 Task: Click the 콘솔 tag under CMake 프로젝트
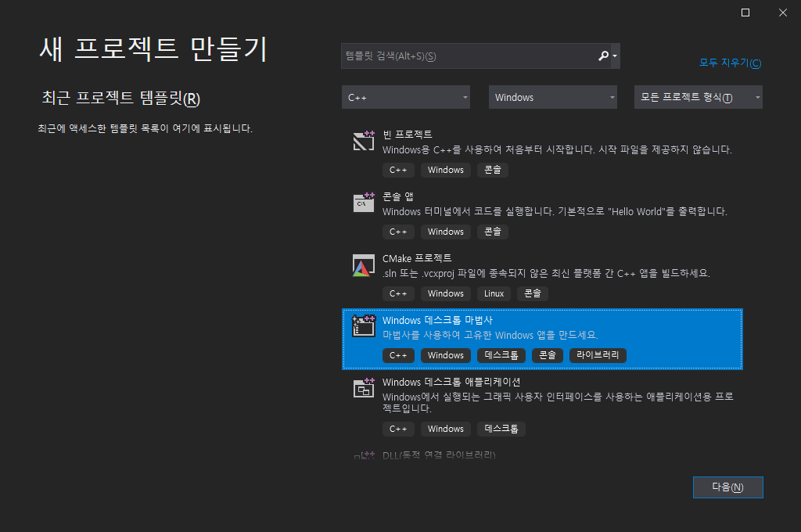(532, 294)
